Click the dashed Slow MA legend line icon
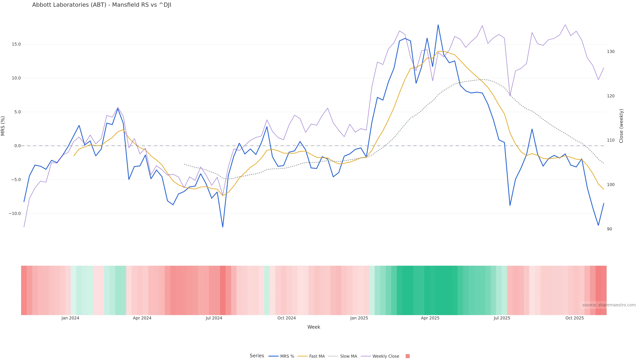The height and width of the screenshot is (362, 644). [333, 356]
